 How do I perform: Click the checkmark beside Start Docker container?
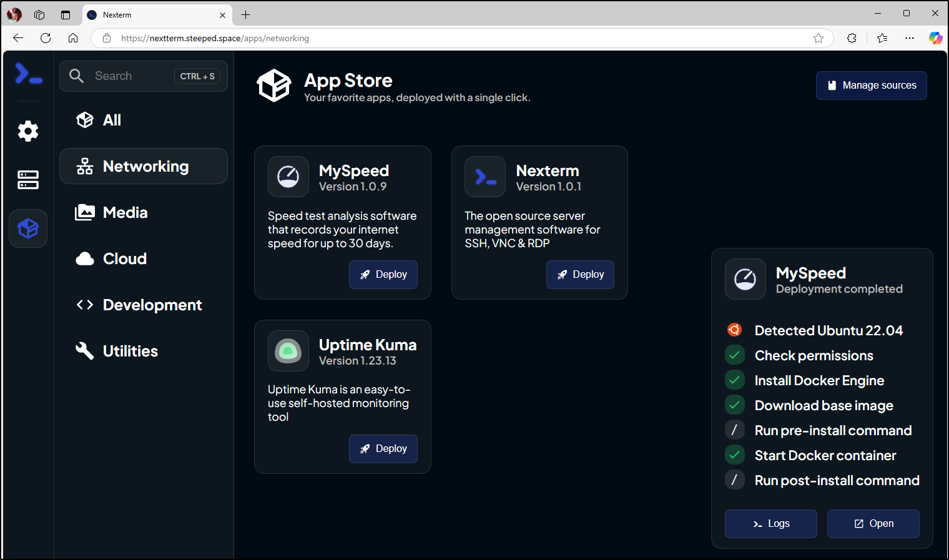pyautogui.click(x=734, y=455)
